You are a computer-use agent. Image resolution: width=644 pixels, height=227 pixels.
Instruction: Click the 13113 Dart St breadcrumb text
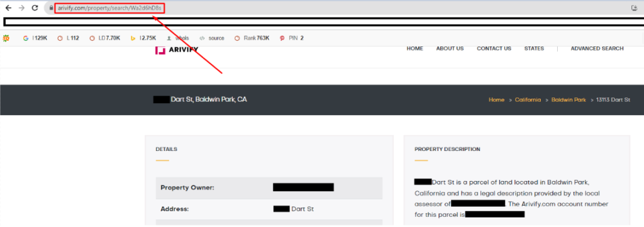613,100
